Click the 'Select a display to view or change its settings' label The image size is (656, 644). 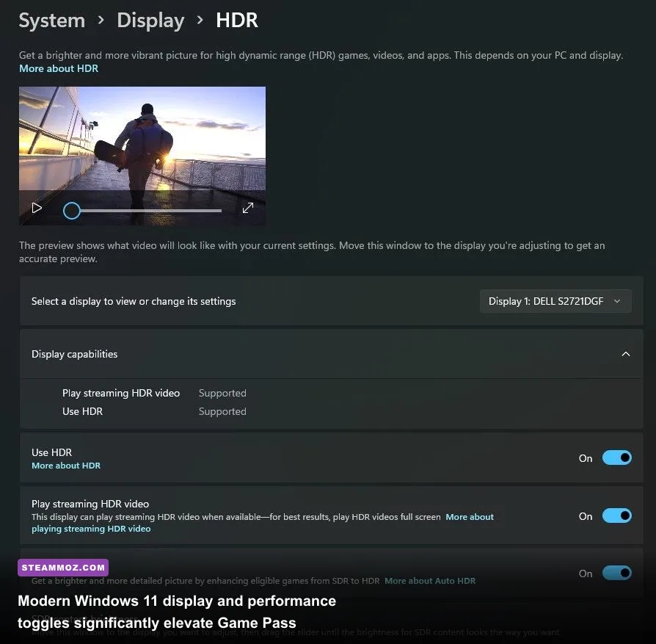(134, 302)
